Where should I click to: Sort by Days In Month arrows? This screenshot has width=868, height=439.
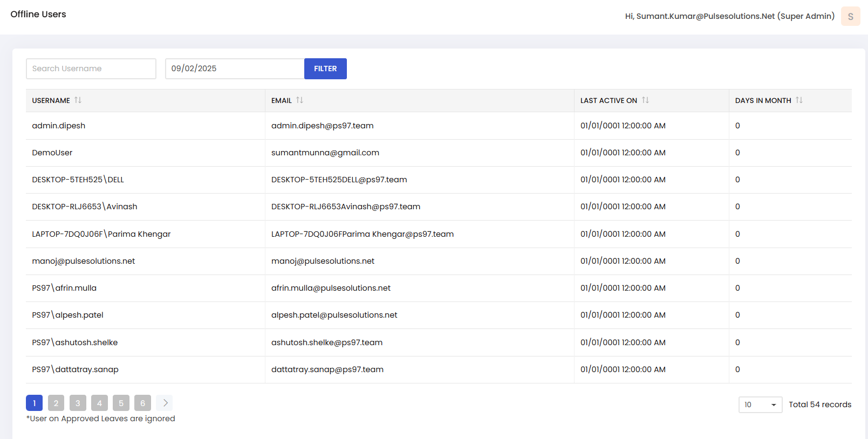point(799,100)
